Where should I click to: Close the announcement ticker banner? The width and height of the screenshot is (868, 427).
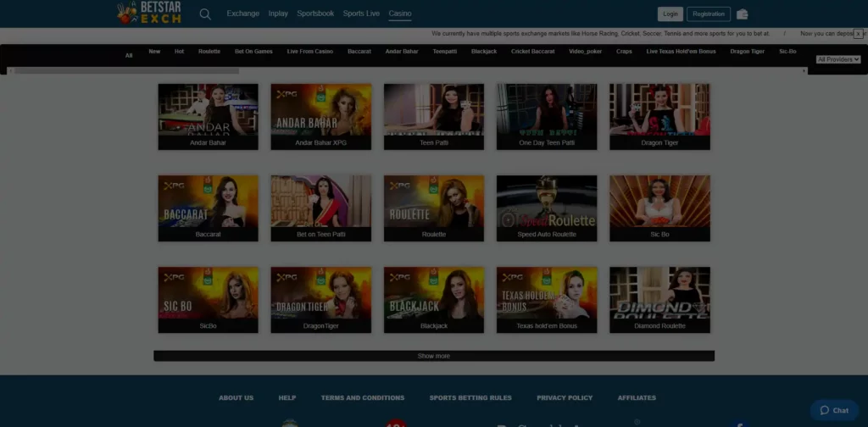pos(858,34)
